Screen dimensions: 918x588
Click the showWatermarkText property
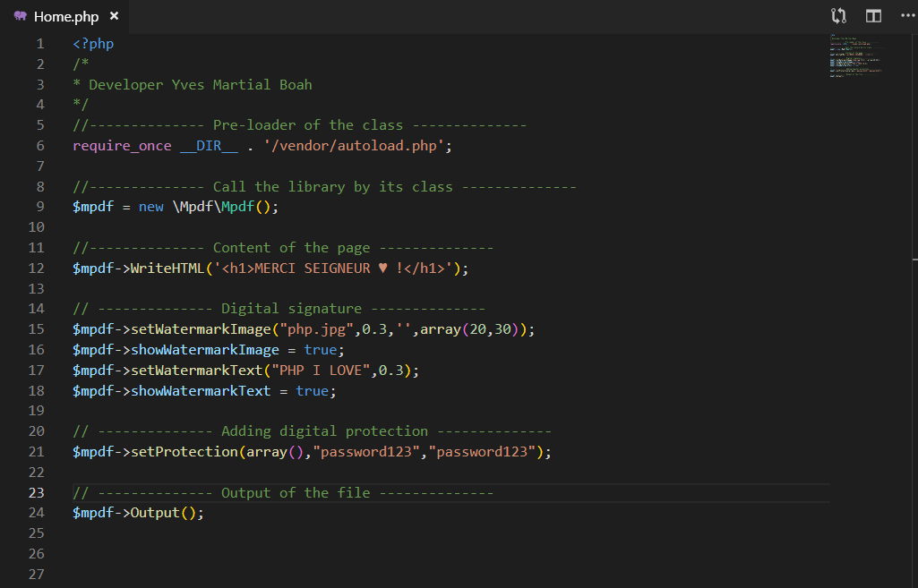[201, 391]
